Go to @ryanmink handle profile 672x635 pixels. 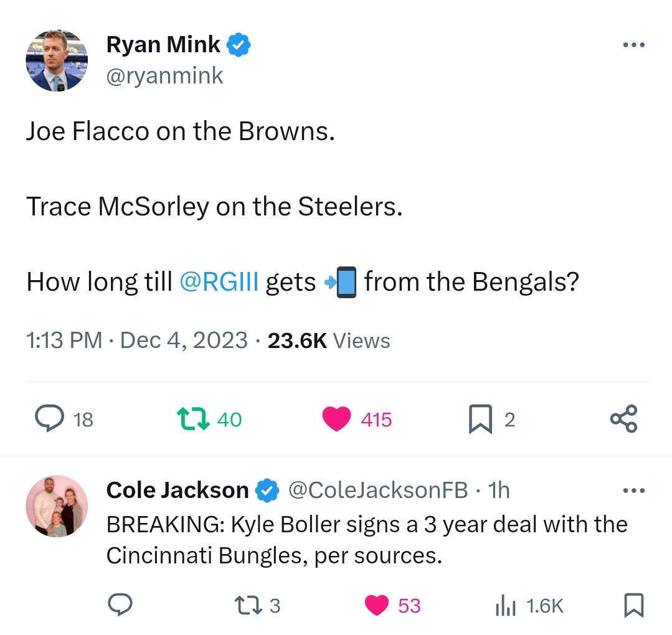click(x=164, y=76)
